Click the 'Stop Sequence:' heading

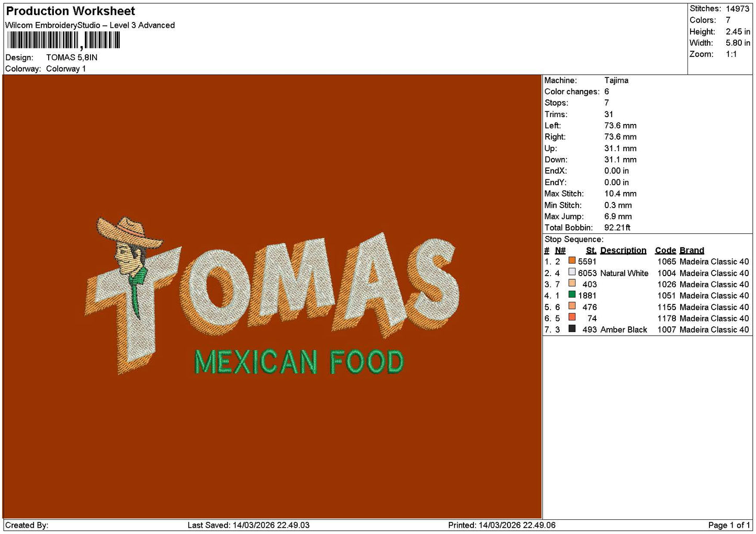(x=574, y=239)
